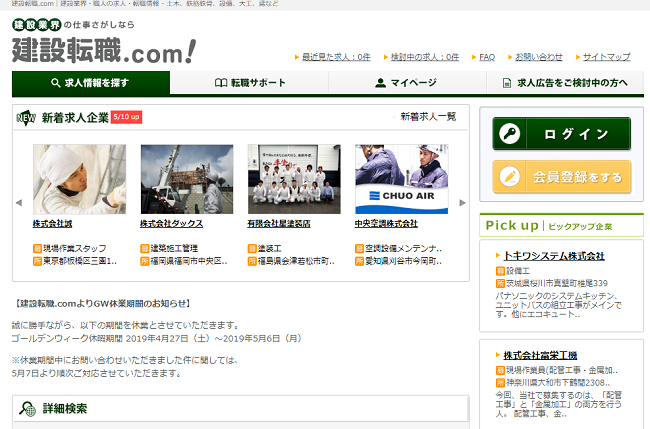This screenshot has height=429, width=650.
Task: Open the FAQ link in header
Action: point(487,57)
